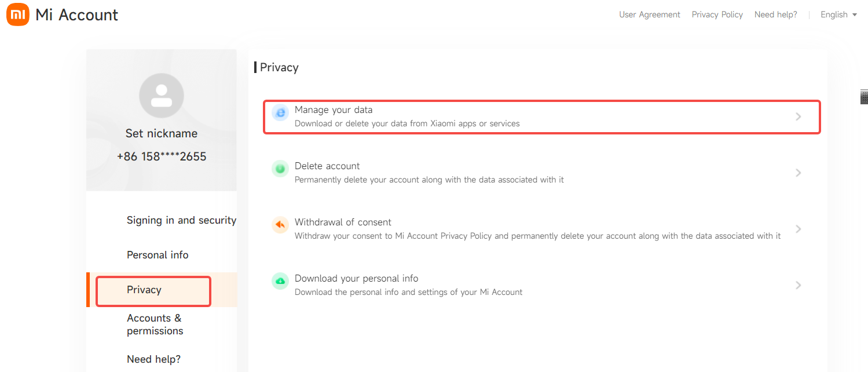The width and height of the screenshot is (868, 372).
Task: Select Privacy in the sidebar
Action: click(144, 290)
